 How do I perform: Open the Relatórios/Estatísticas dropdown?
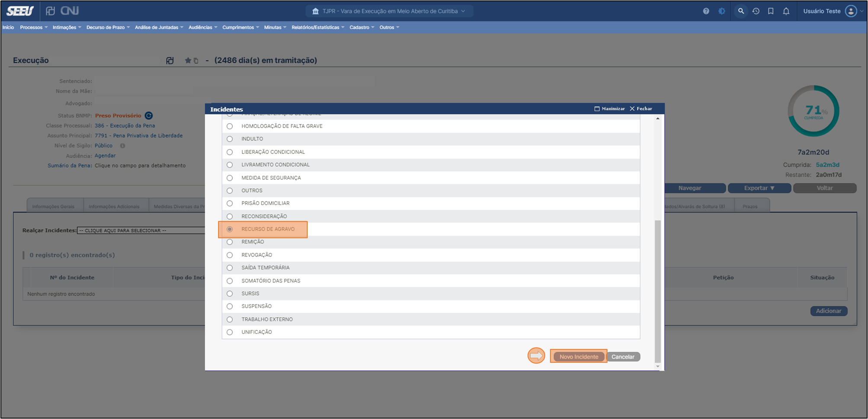coord(318,27)
